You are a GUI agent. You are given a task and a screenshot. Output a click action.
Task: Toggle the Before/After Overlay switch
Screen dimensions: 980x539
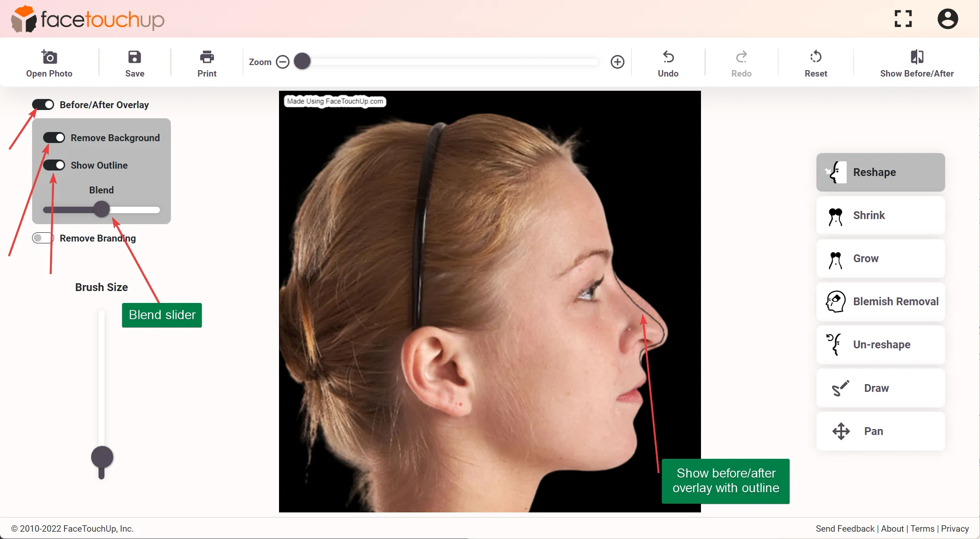(43, 104)
